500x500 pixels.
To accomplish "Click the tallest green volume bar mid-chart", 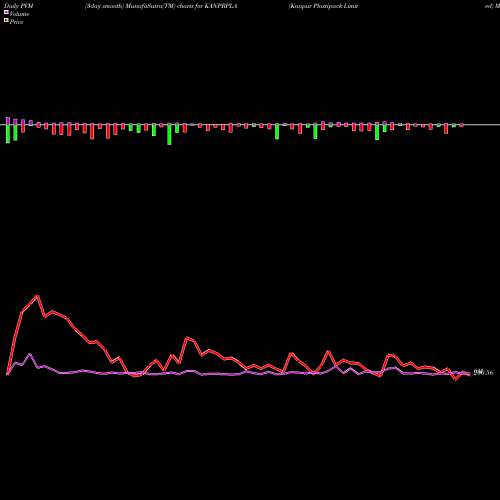I will tap(169, 134).
